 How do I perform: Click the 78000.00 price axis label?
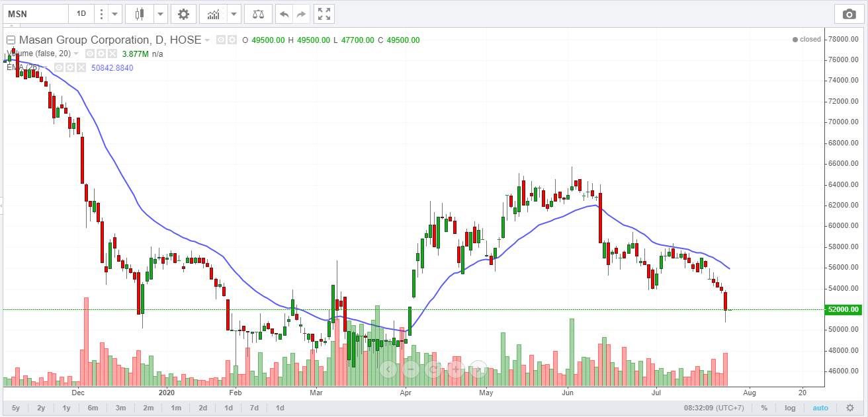click(x=844, y=39)
